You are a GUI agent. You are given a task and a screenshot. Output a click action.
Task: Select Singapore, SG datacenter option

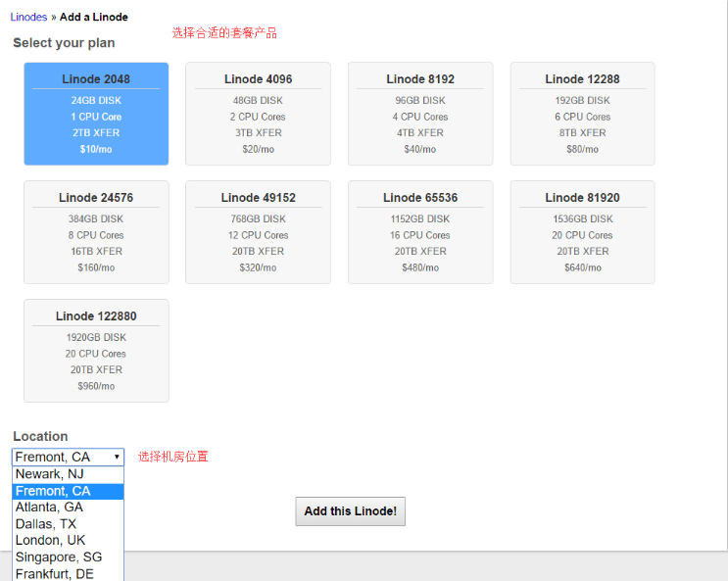tap(58, 557)
